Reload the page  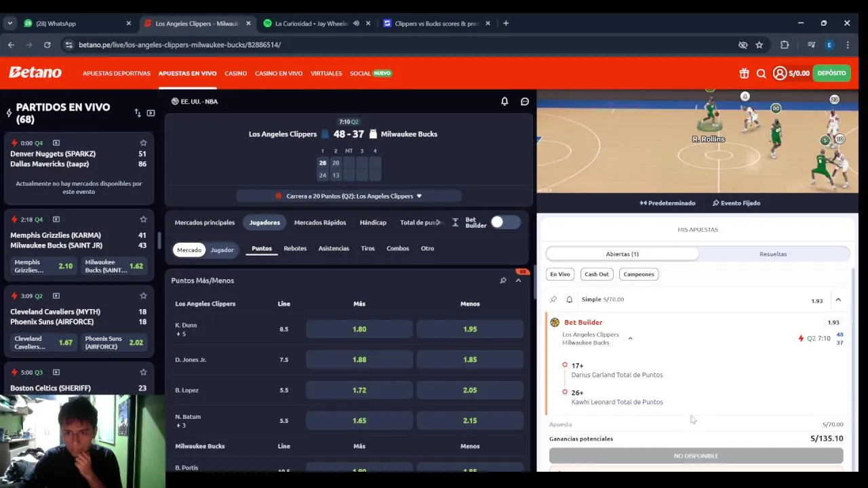click(47, 45)
